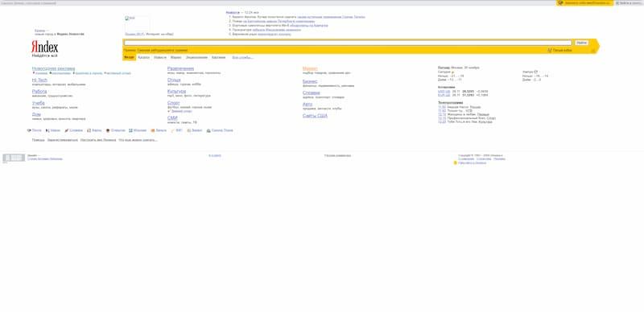The image size is (644, 312).
Task: Open the Бизнес catalog category
Action: coord(310,81)
